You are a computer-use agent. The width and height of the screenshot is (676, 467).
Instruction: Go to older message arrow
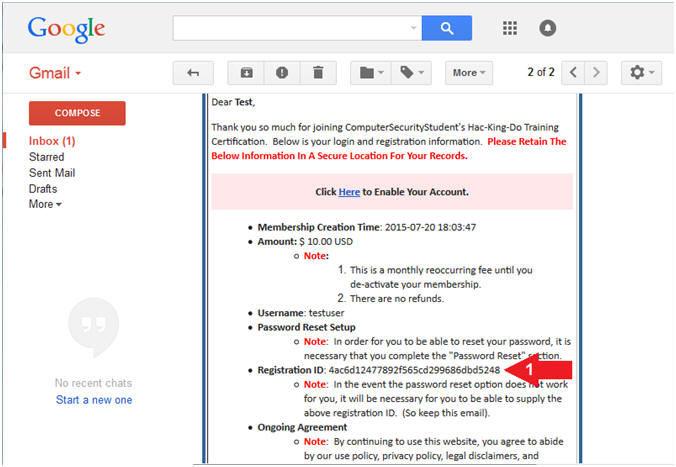pyautogui.click(x=596, y=72)
